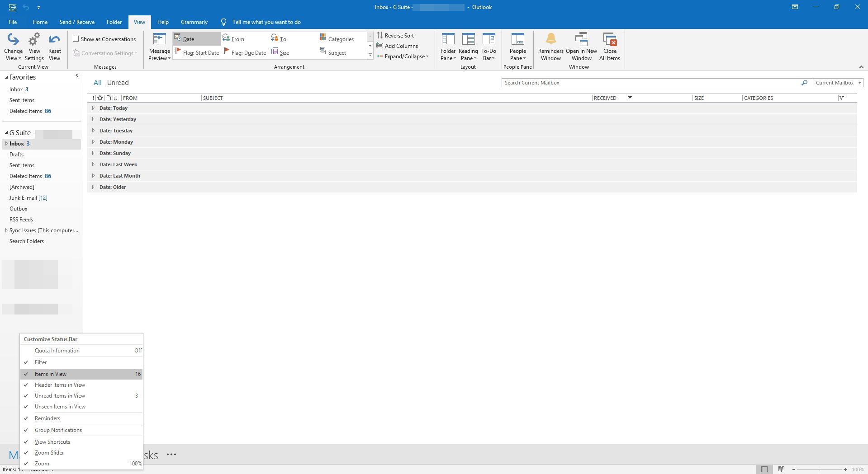Uncheck Items in View option

[81, 374]
